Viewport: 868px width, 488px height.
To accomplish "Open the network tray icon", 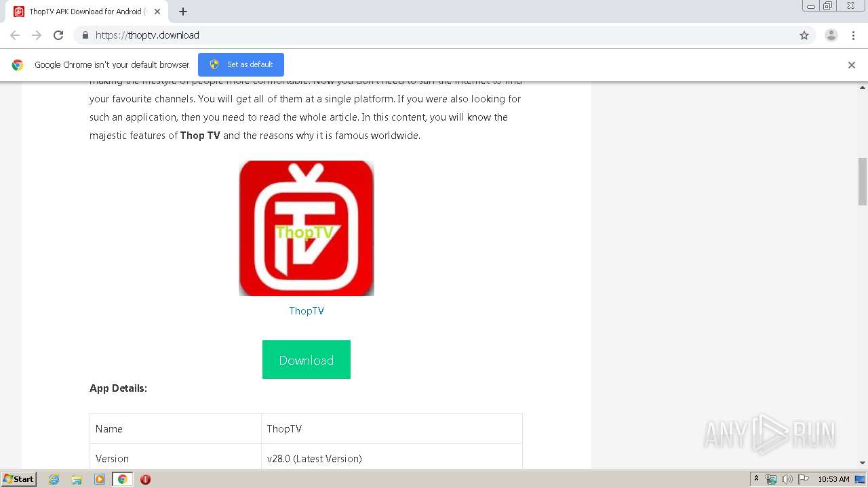I will coord(771,479).
